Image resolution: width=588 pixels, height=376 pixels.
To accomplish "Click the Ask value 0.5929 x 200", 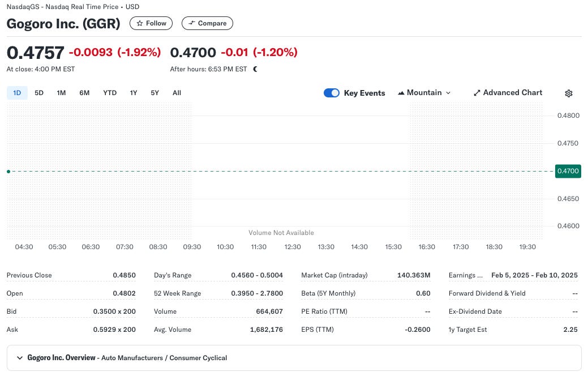I will [x=114, y=330].
